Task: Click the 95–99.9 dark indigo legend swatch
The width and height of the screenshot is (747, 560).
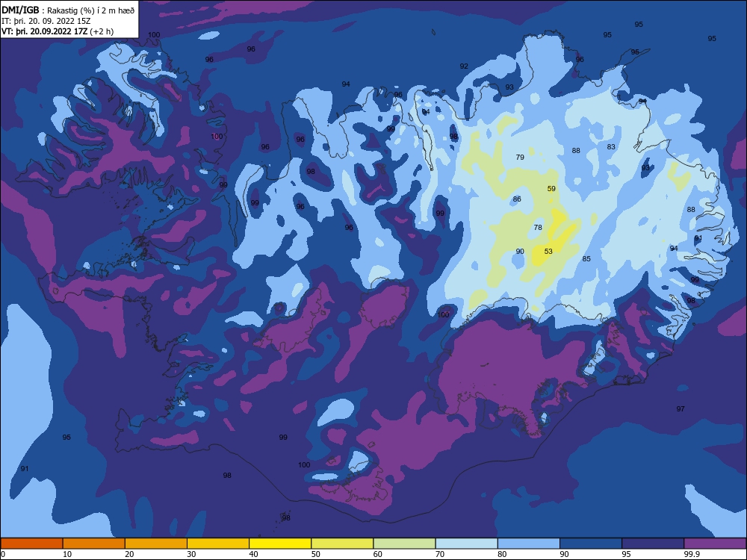Action: 653,544
